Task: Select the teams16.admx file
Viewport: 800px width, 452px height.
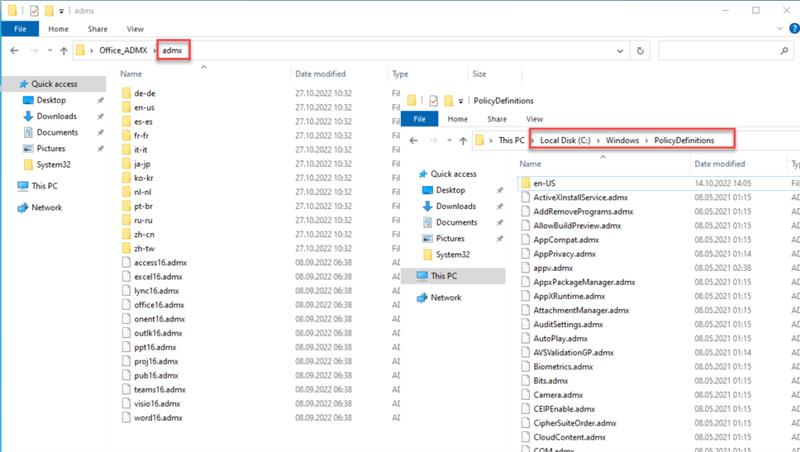Action: click(160, 389)
